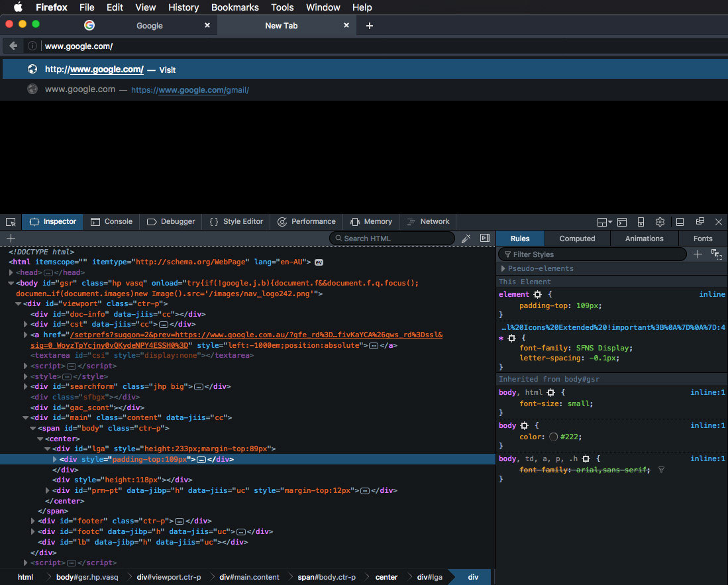728x585 pixels.
Task: Focus the Filter Styles field
Action: click(x=592, y=254)
